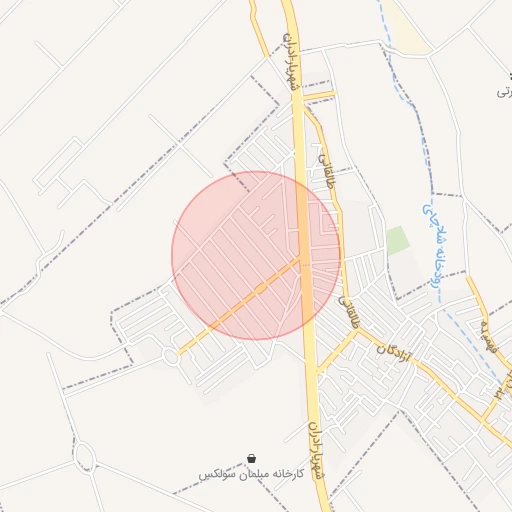Screen dimensions: 512x512
Task: Click the beige land area at the top
Action: click(407, 28)
